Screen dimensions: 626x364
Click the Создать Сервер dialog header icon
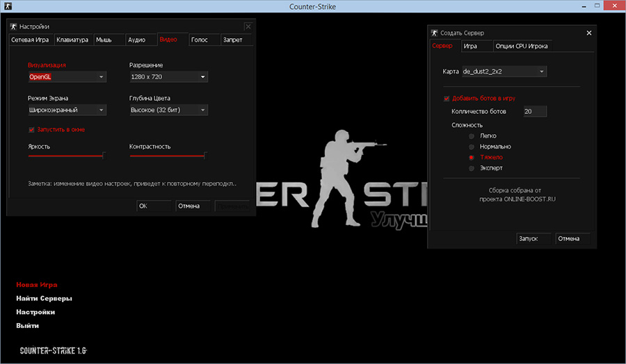click(x=434, y=33)
